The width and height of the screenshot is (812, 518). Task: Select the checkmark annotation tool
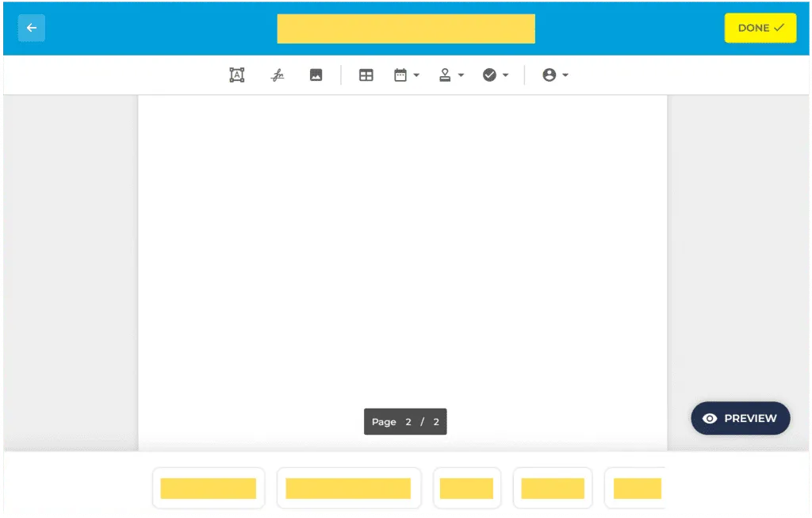[491, 75]
